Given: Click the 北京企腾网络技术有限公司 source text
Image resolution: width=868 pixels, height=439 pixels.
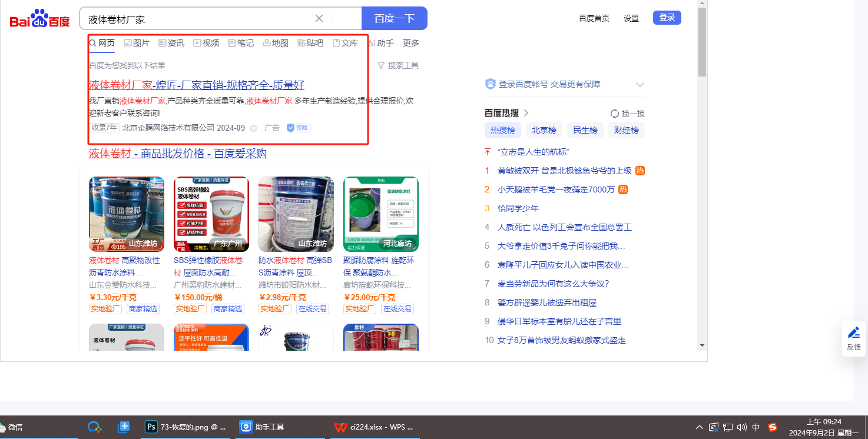Looking at the screenshot, I should click(168, 128).
